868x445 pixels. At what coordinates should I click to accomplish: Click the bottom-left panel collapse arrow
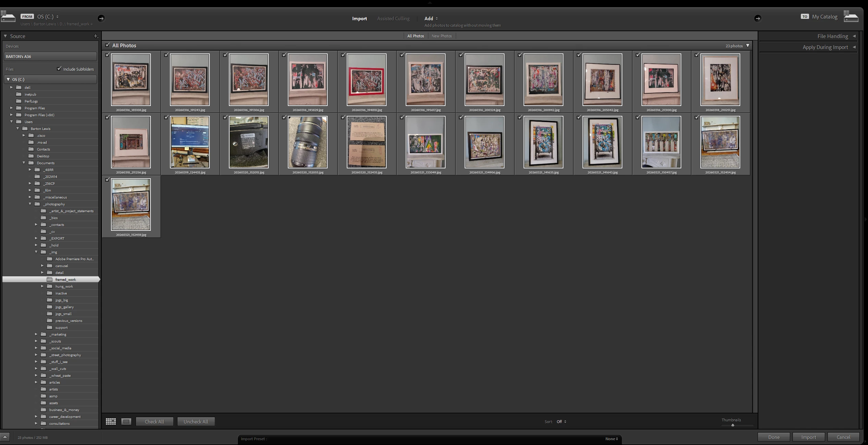pos(5,437)
